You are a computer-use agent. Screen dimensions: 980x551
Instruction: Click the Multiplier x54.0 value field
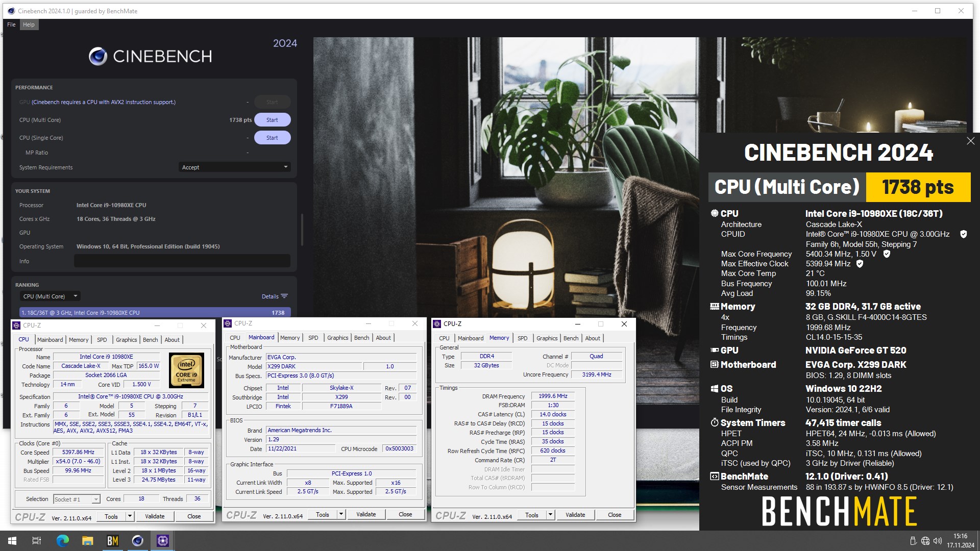pos(78,461)
